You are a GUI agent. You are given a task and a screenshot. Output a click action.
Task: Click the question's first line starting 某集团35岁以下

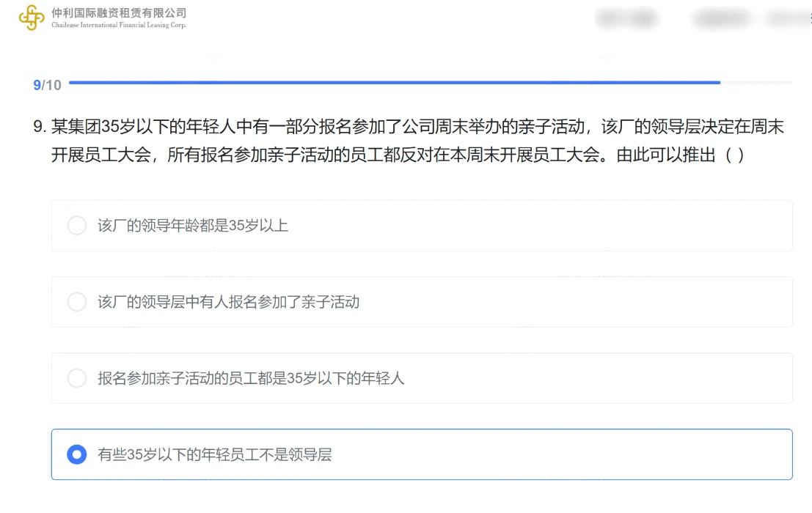click(x=417, y=127)
